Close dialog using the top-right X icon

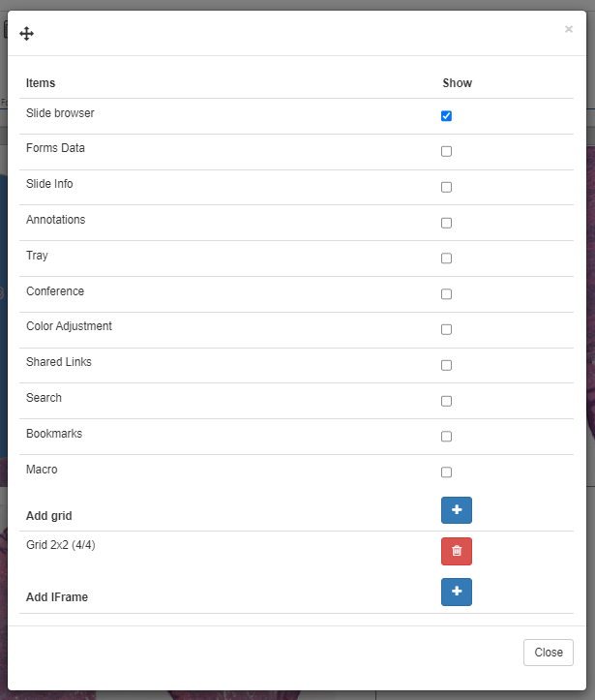click(x=569, y=29)
